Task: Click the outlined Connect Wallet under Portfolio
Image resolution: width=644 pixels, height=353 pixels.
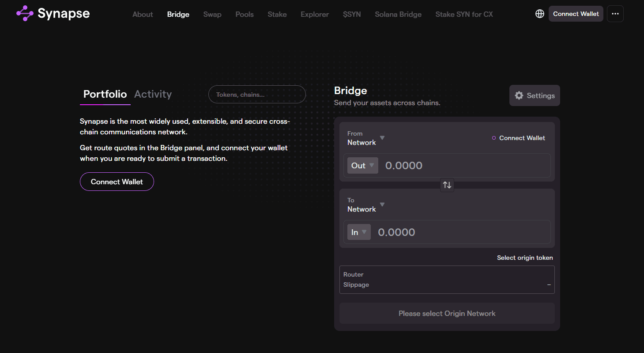Action: click(x=117, y=182)
